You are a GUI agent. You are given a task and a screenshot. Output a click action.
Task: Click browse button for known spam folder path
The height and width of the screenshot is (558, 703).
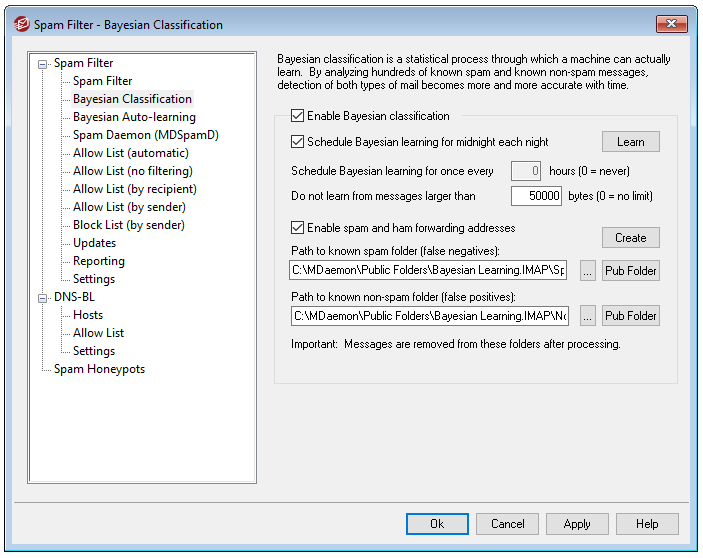tap(587, 271)
